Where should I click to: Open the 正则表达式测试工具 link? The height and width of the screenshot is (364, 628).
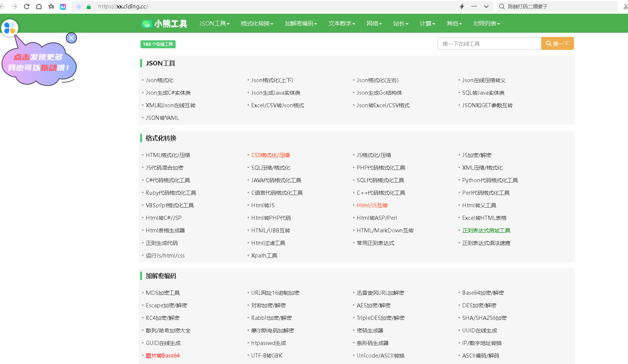(486, 230)
